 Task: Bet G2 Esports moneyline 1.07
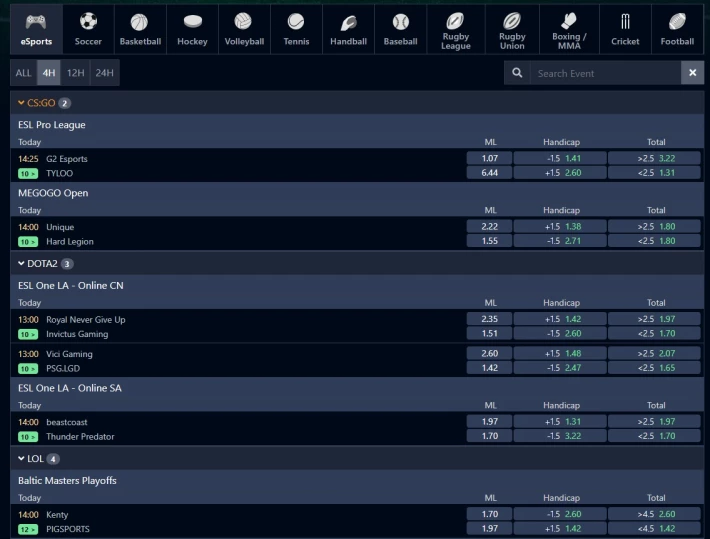click(x=489, y=158)
